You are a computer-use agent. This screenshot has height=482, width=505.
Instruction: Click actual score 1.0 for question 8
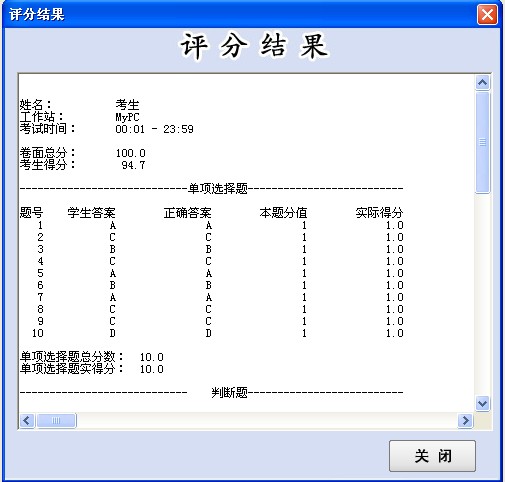(395, 309)
